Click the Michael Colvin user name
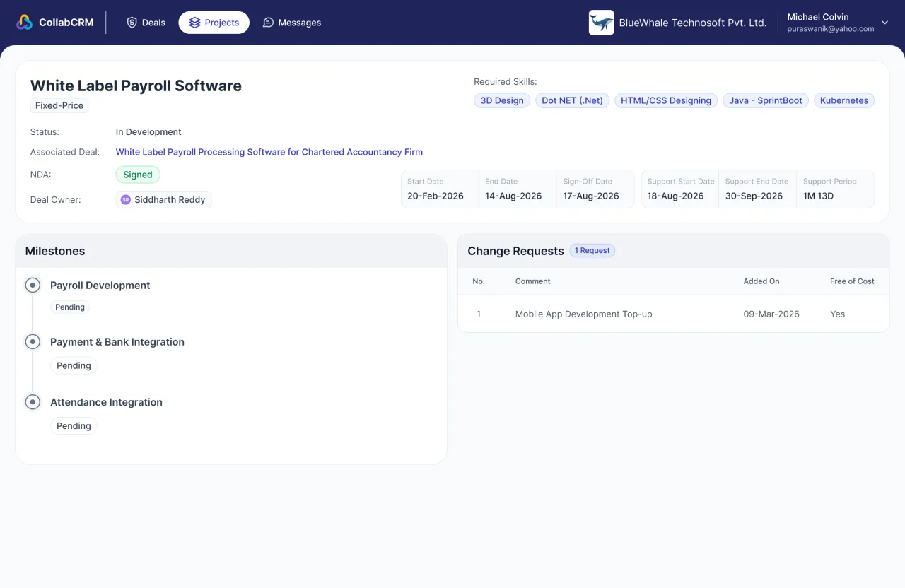 tap(818, 17)
